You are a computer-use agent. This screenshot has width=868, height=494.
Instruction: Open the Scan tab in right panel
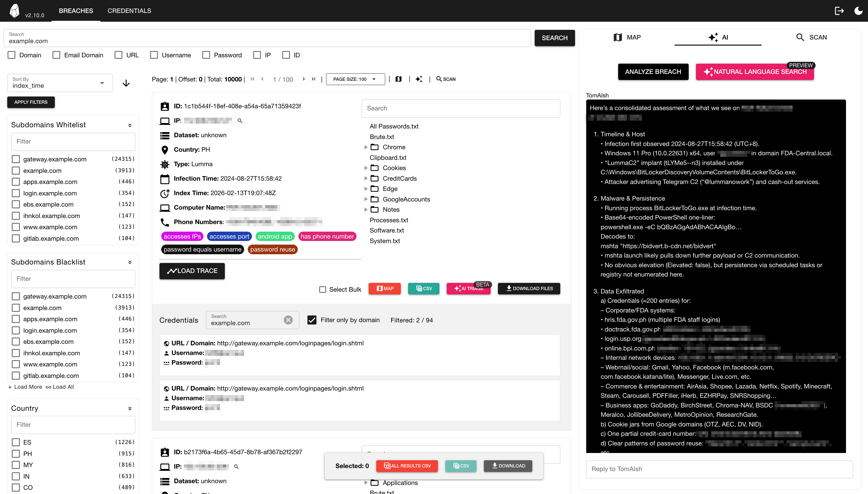click(x=811, y=37)
